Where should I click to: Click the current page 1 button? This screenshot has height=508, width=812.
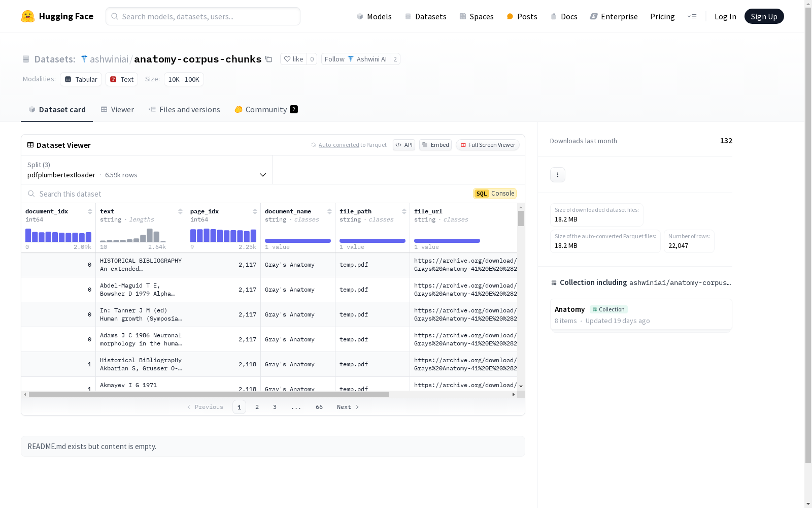pos(240,407)
